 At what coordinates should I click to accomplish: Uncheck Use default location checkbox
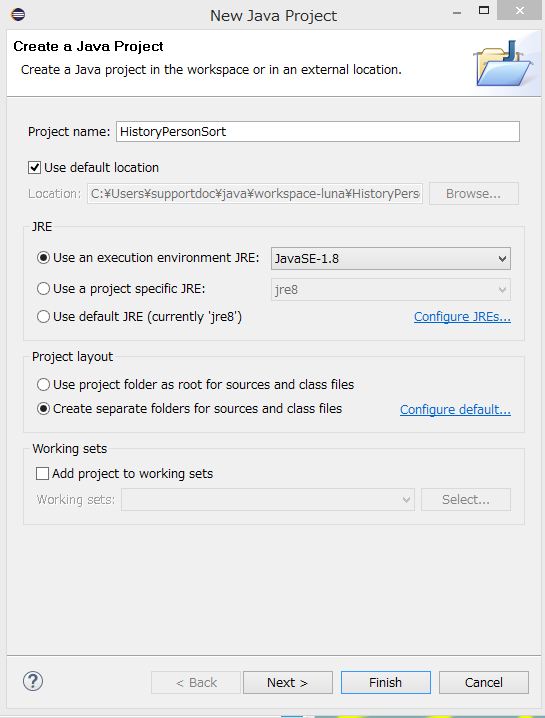coord(34,168)
